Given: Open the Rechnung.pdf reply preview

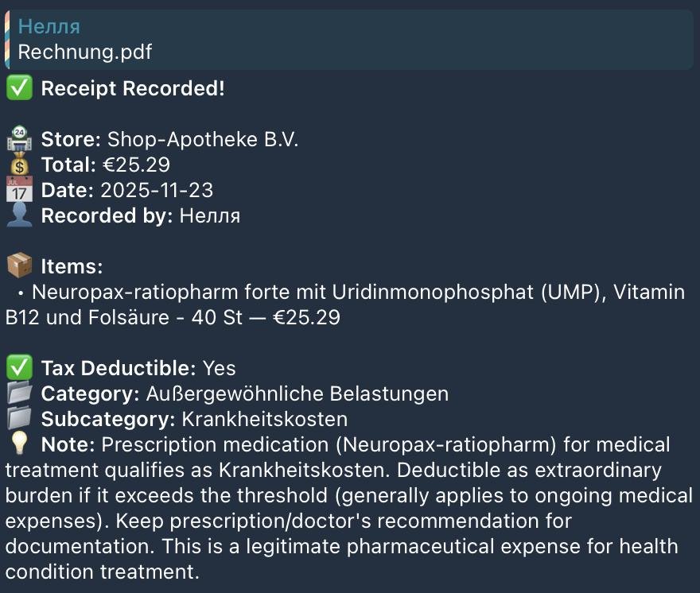Looking at the screenshot, I should click(84, 52).
